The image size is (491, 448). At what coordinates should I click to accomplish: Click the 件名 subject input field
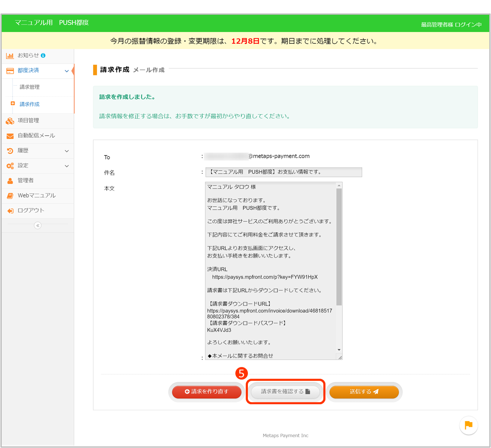click(x=283, y=172)
